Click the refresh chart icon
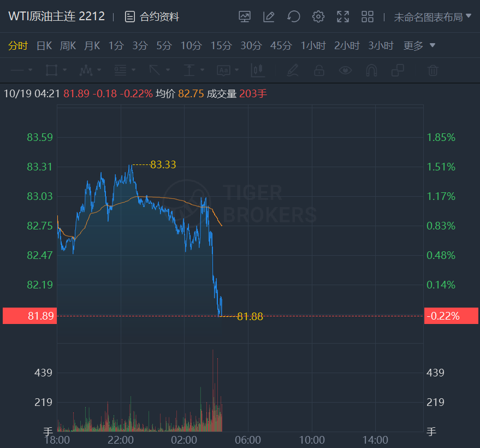This screenshot has height=448, width=480. [x=294, y=16]
